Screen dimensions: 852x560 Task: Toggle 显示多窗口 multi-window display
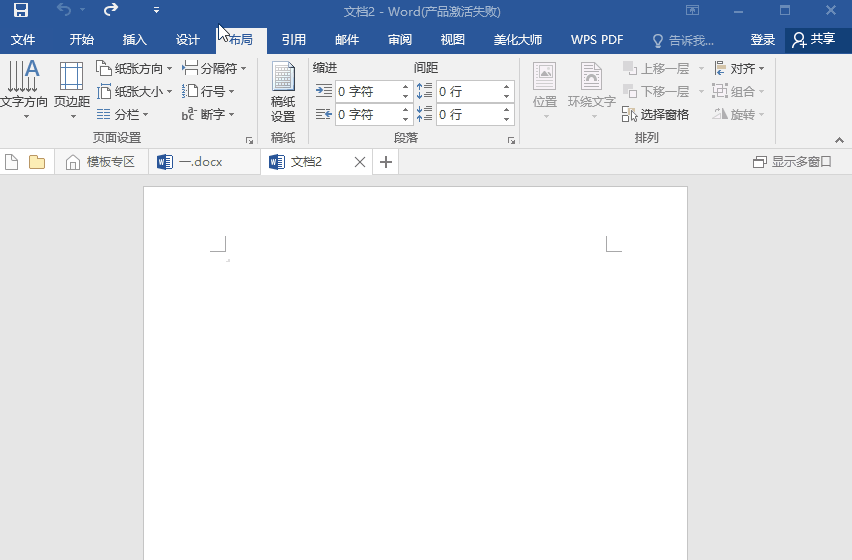point(792,162)
